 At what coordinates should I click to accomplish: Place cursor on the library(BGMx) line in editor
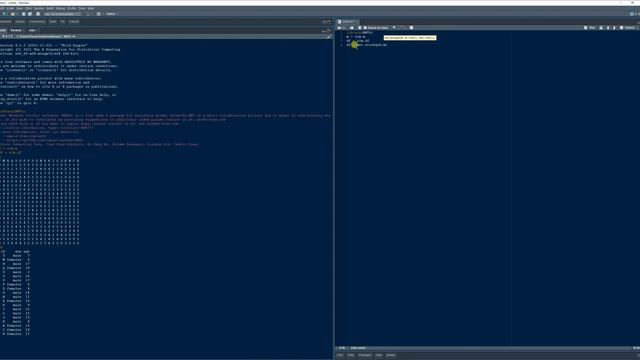360,33
